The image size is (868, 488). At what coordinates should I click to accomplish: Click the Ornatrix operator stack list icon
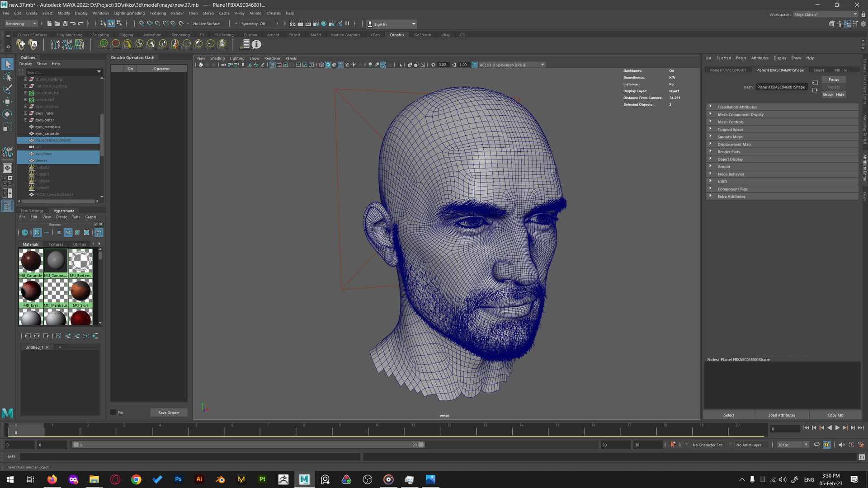click(x=245, y=44)
